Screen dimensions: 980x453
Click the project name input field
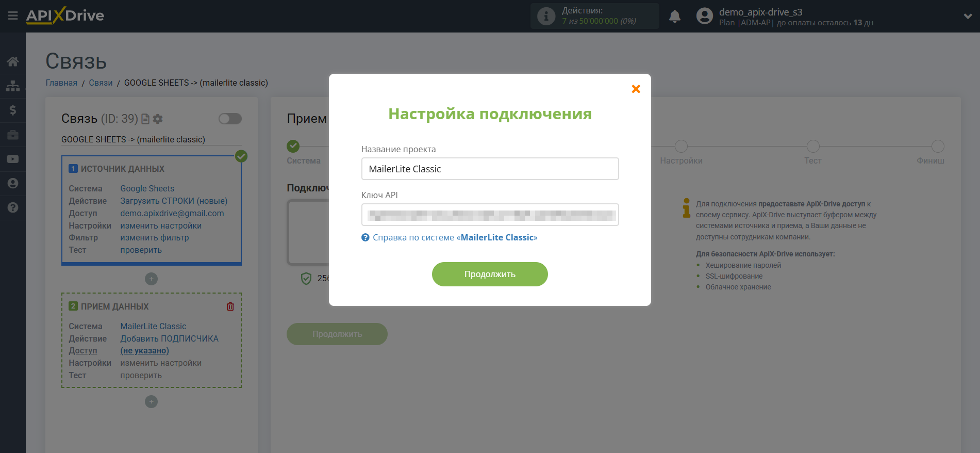[x=490, y=169]
